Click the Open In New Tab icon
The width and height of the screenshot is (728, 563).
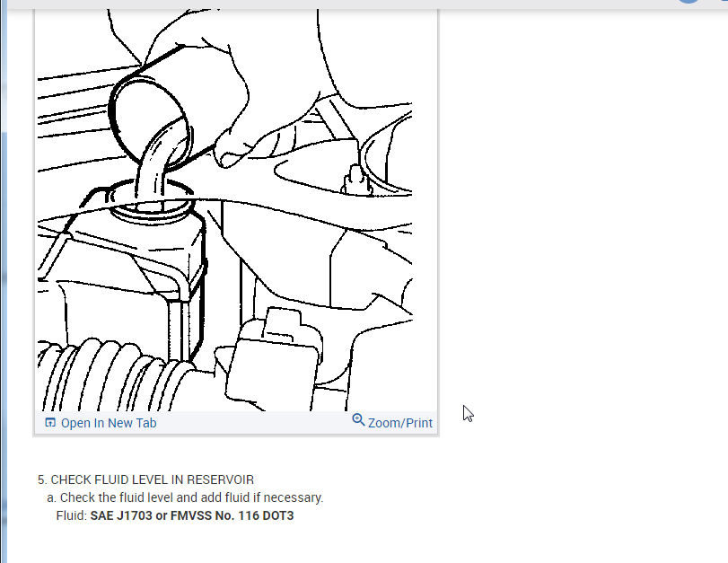point(50,422)
